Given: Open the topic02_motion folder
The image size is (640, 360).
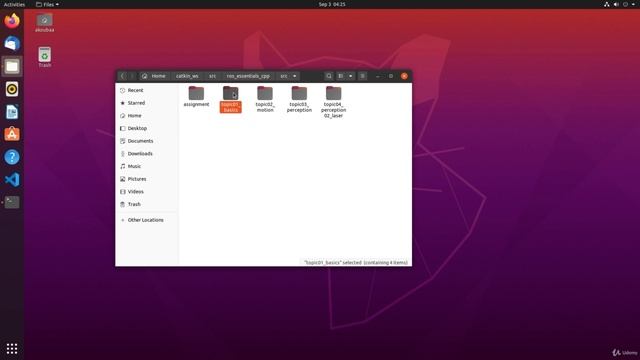Looking at the screenshot, I should 265,99.
